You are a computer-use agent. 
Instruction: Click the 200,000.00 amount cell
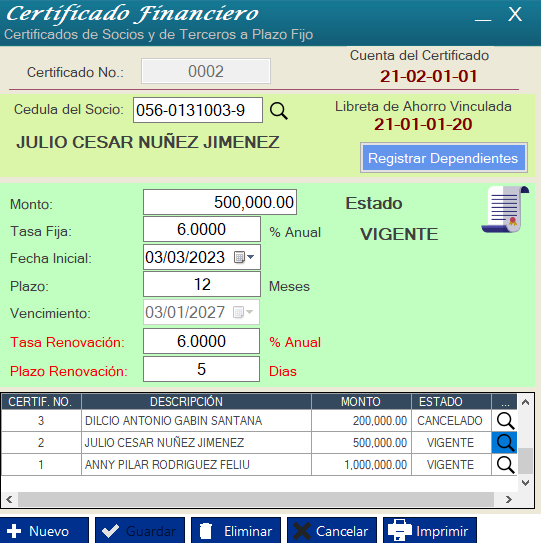tap(361, 421)
